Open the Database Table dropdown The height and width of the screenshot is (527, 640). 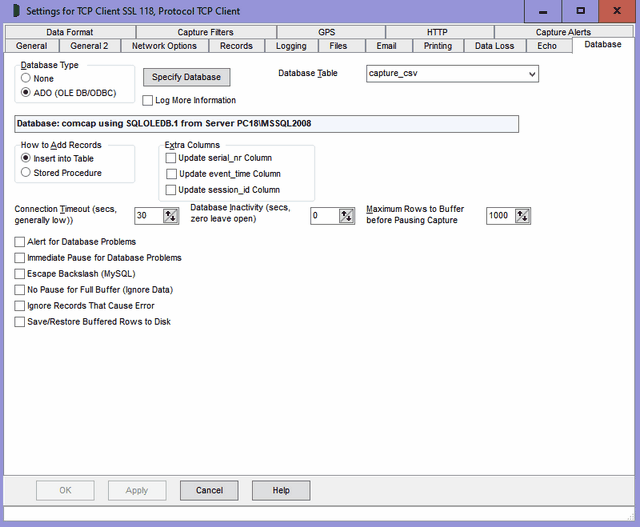[x=532, y=74]
